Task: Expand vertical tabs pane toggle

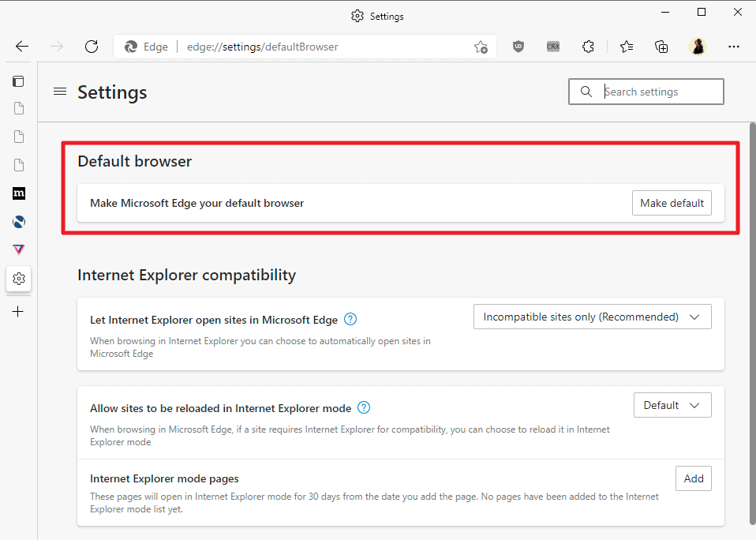Action: [19, 81]
